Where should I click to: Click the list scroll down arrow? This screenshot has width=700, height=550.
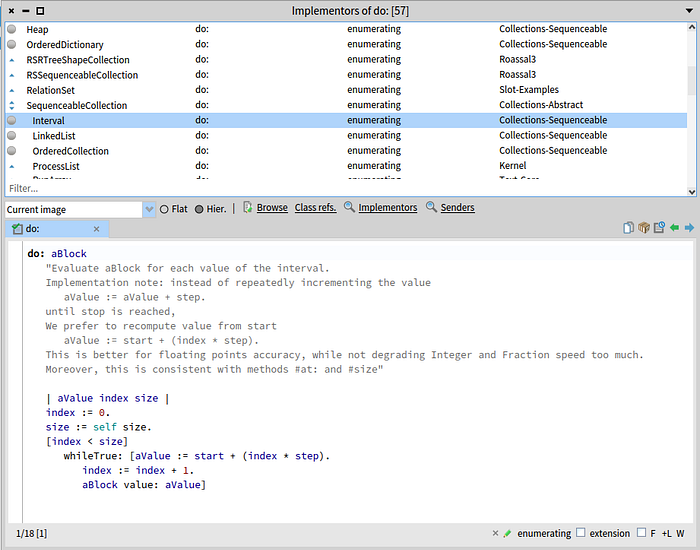(692, 192)
